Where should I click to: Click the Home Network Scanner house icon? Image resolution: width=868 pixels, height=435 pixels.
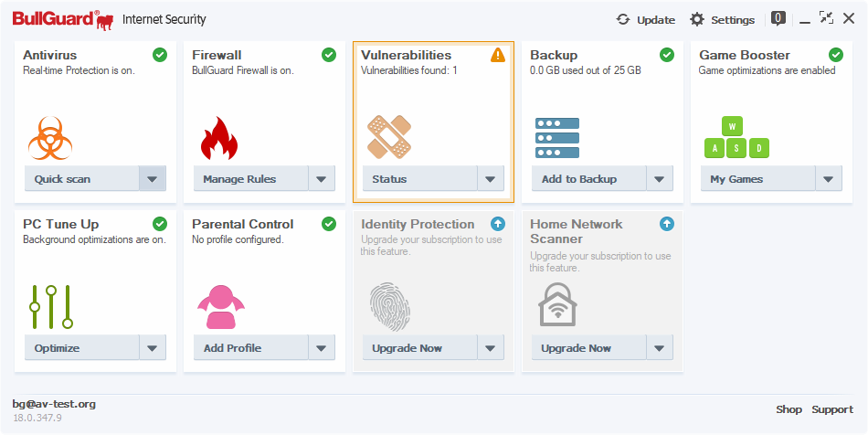(557, 305)
